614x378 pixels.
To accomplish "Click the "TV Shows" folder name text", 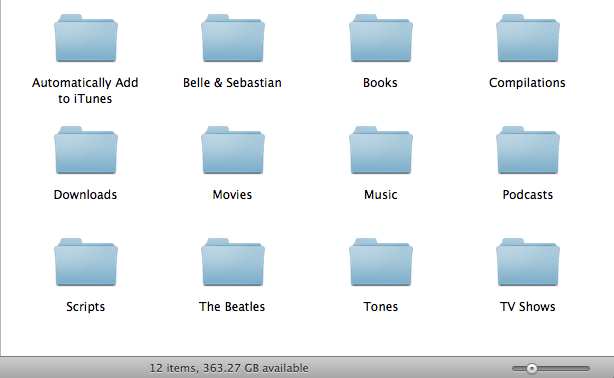I will point(527,307).
